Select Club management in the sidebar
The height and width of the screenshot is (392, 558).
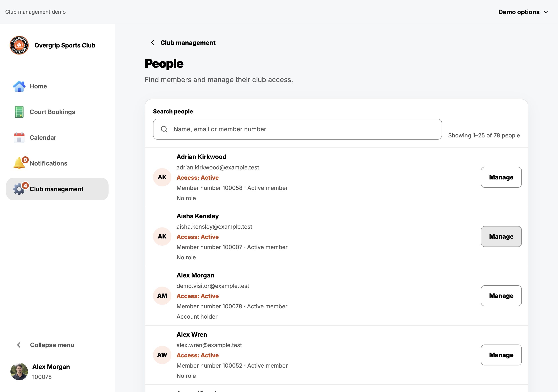pos(57,189)
